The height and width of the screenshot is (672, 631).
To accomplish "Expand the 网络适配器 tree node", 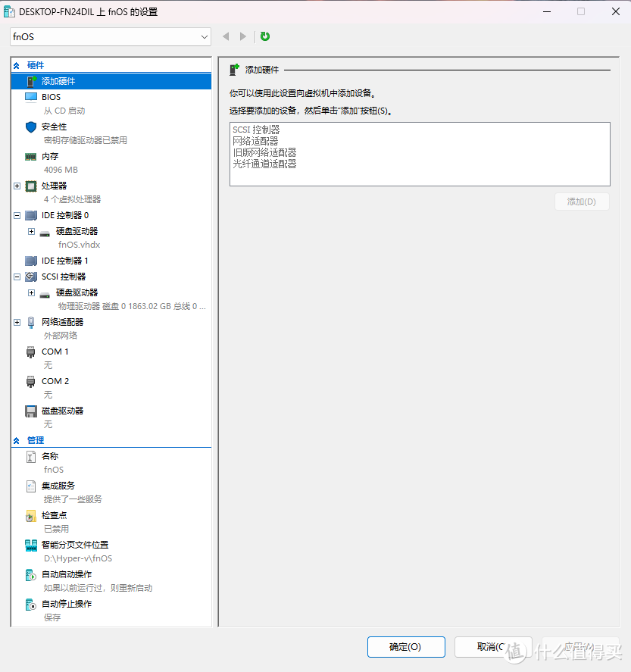I will [x=17, y=322].
